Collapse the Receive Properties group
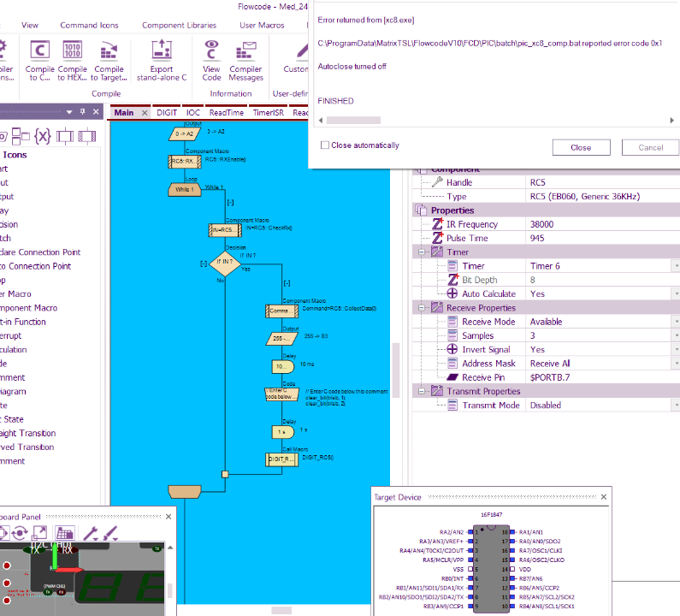Viewport: 680px width, 616px height. point(421,307)
